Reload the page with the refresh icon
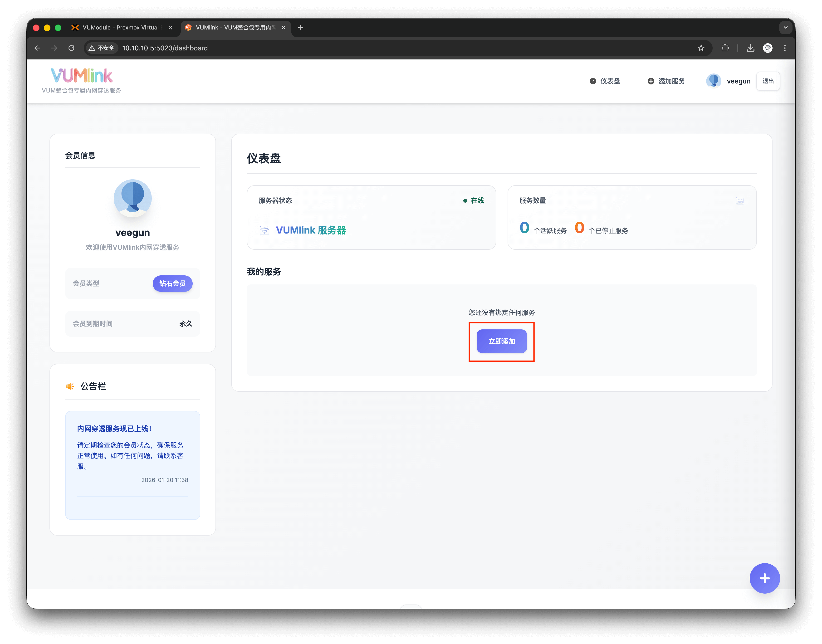822x644 pixels. (x=71, y=48)
